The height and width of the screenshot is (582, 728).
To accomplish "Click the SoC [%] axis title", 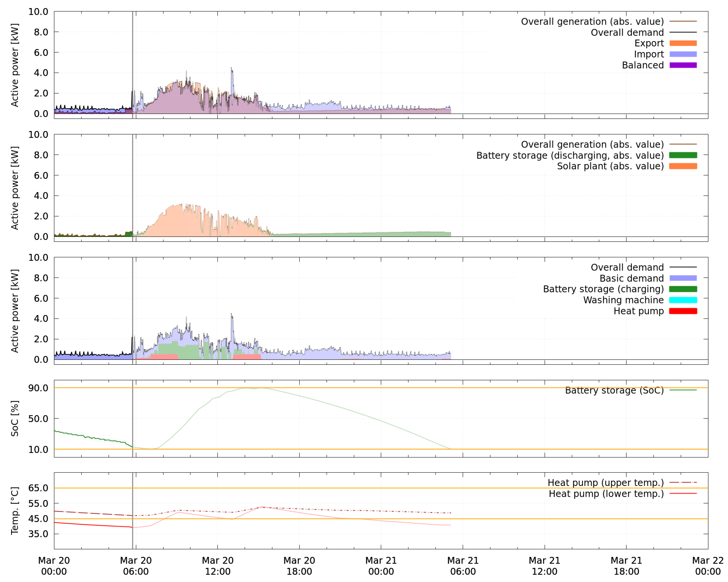I will (15, 419).
